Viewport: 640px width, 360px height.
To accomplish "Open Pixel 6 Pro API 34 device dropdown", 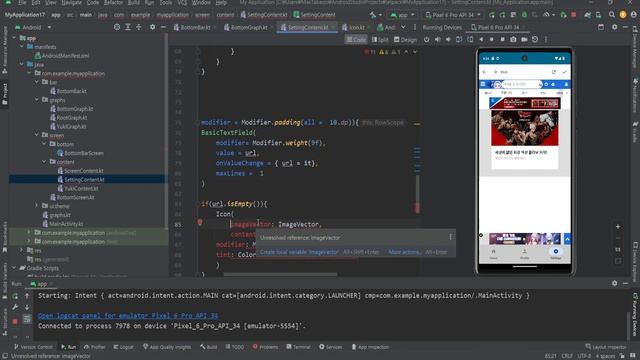I will click(453, 15).
